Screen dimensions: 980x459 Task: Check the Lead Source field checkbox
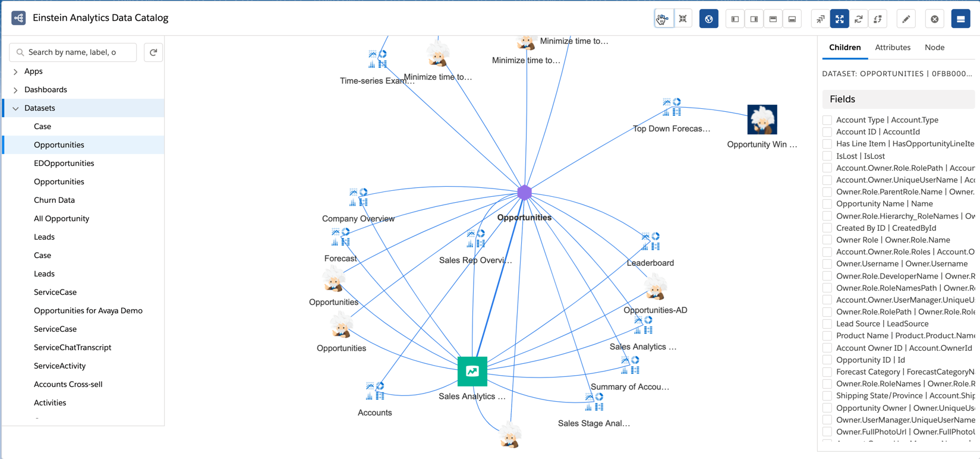click(x=827, y=324)
